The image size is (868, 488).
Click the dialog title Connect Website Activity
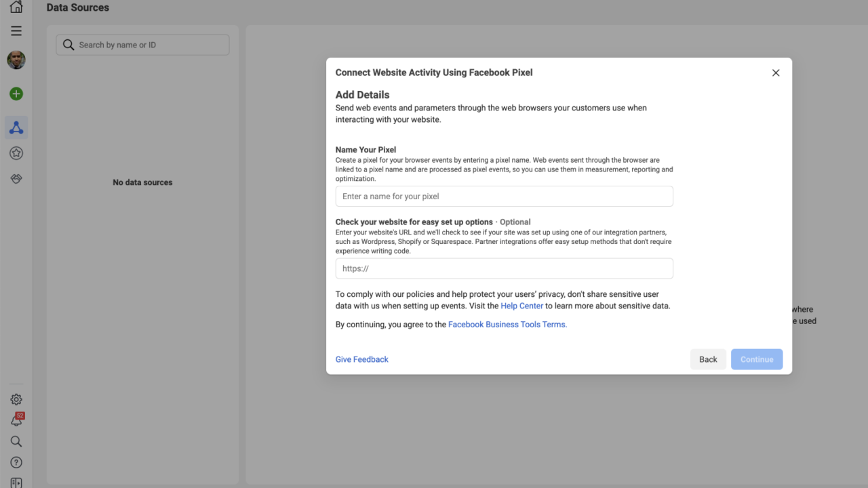(x=434, y=73)
